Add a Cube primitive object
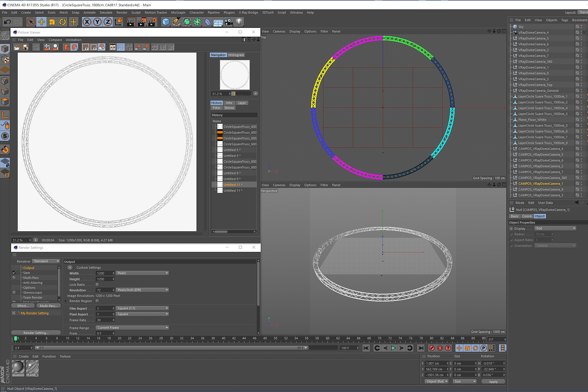Viewport: 588px width, 392px height. tap(166, 22)
